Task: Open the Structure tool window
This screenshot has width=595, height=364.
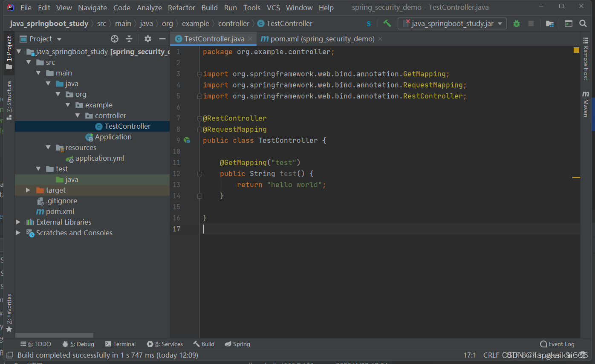Action: (x=9, y=100)
